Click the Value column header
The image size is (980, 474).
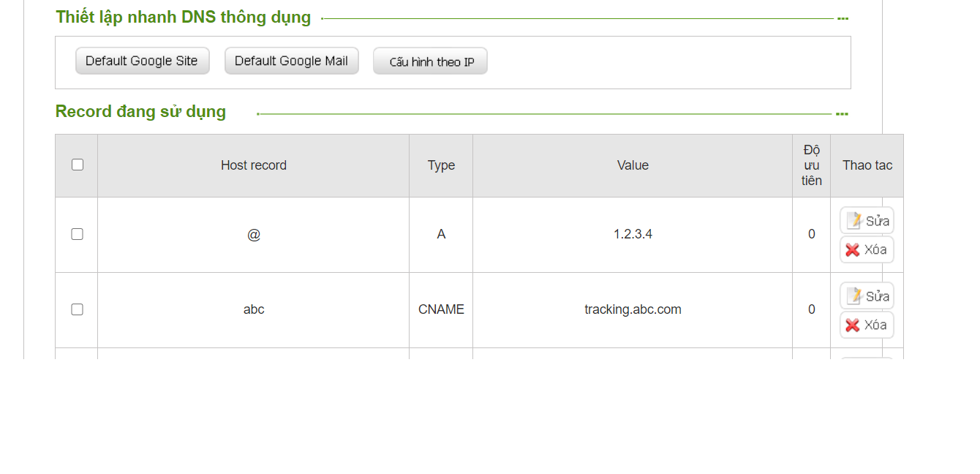[x=633, y=165]
